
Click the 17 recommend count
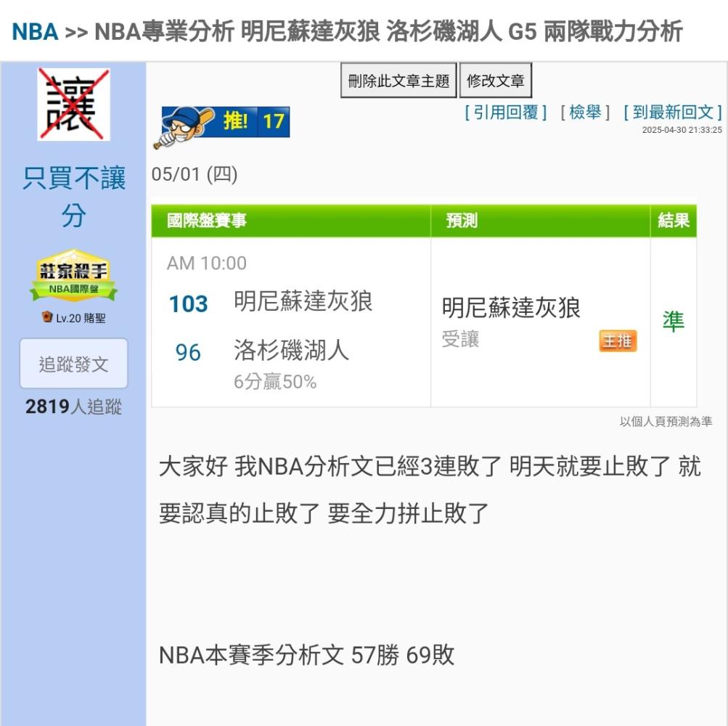coord(274,122)
